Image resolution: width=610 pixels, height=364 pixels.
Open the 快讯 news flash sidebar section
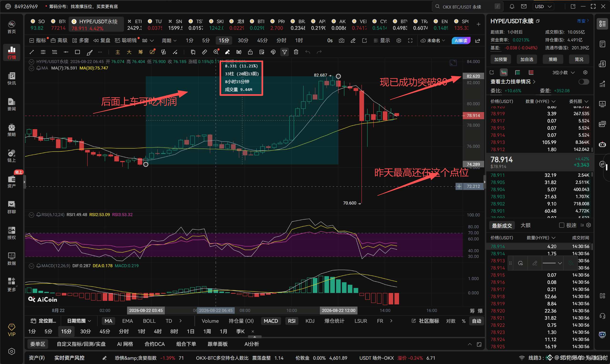coord(11,78)
